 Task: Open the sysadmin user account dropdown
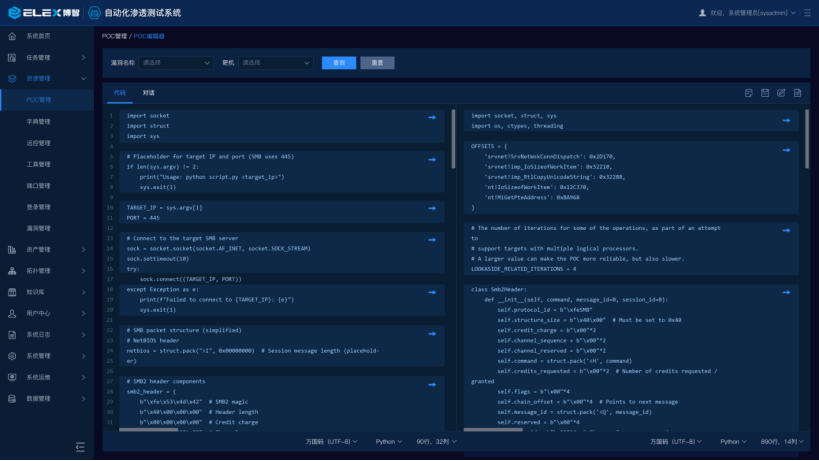747,13
